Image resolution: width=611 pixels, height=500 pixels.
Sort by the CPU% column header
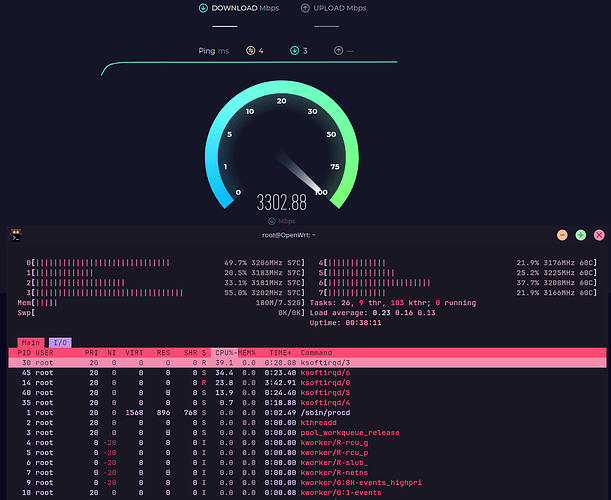point(224,353)
